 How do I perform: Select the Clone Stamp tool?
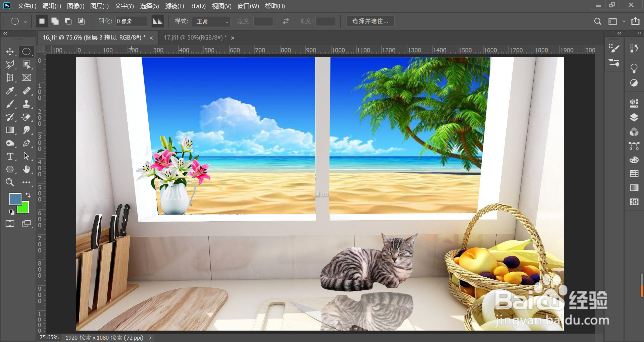tap(27, 104)
